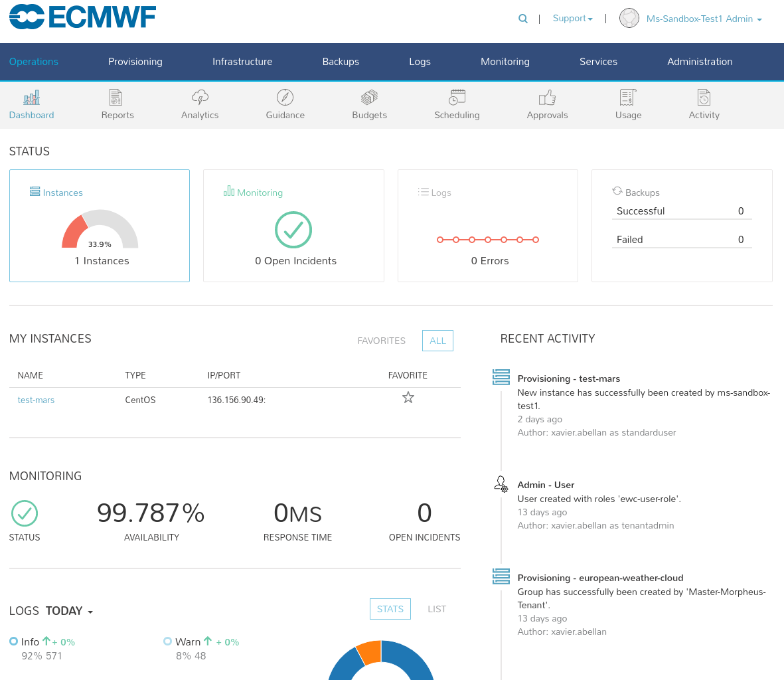Open the test-mars instance link
This screenshot has height=680, width=784.
coord(36,400)
